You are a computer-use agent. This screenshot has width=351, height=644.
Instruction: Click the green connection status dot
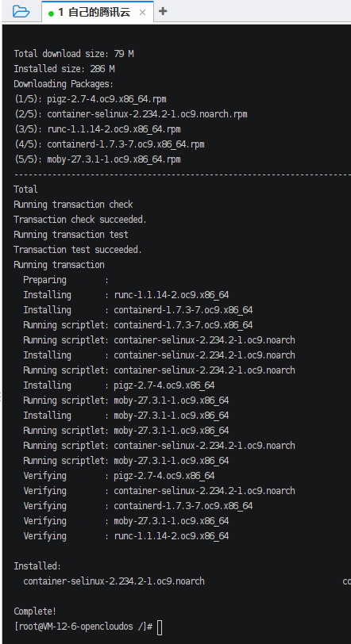pos(51,13)
